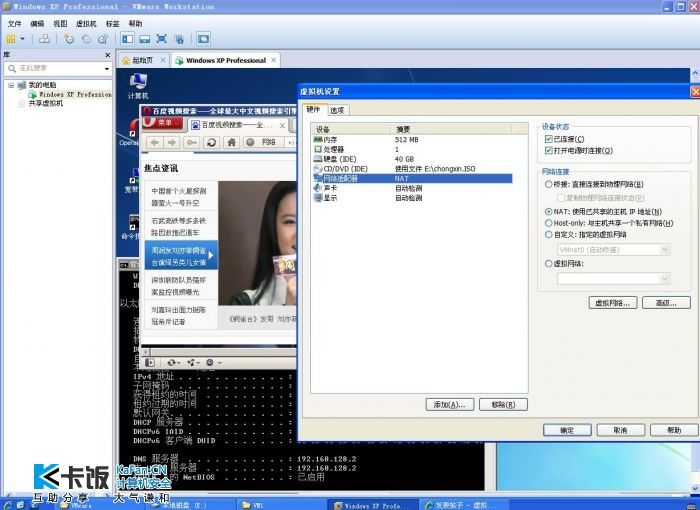Open the 帮助 menu

pos(135,24)
